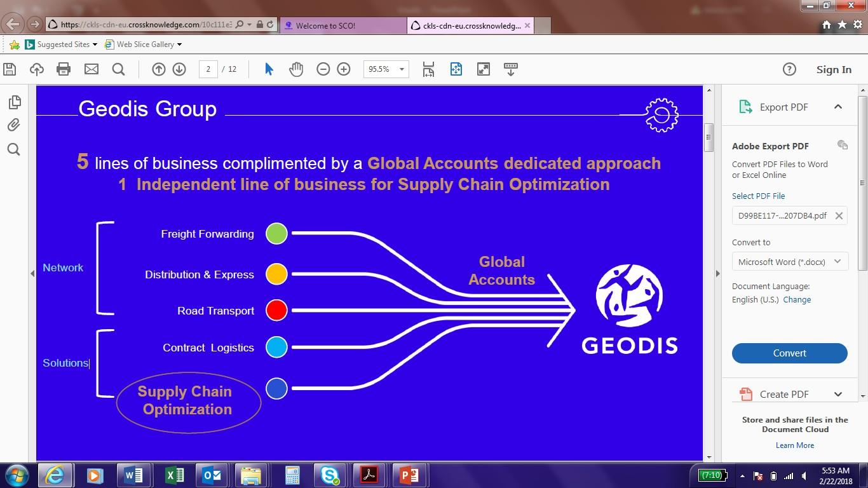Open Excel from the taskbar
The width and height of the screenshot is (868, 488).
174,475
